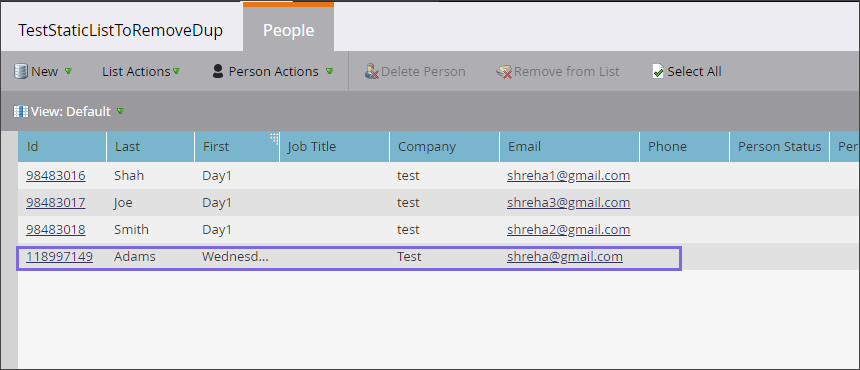Click the New button label
Viewport: 860px width, 370px height.
coord(44,72)
